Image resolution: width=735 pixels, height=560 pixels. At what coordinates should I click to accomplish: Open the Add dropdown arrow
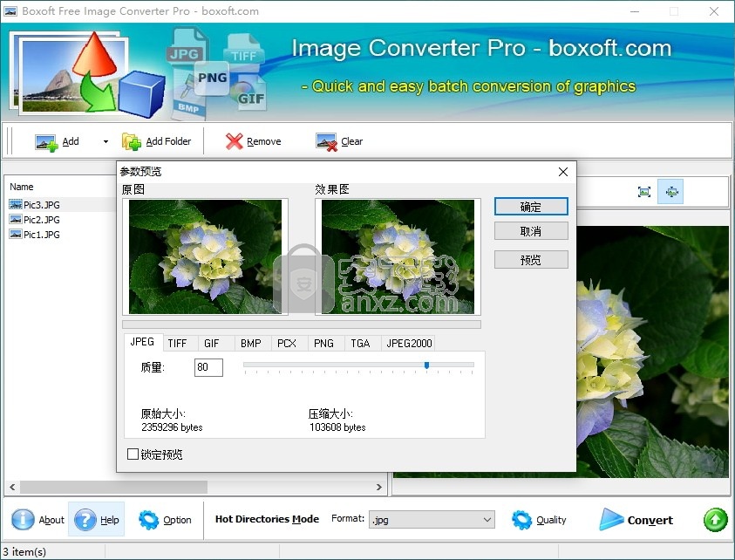[105, 141]
